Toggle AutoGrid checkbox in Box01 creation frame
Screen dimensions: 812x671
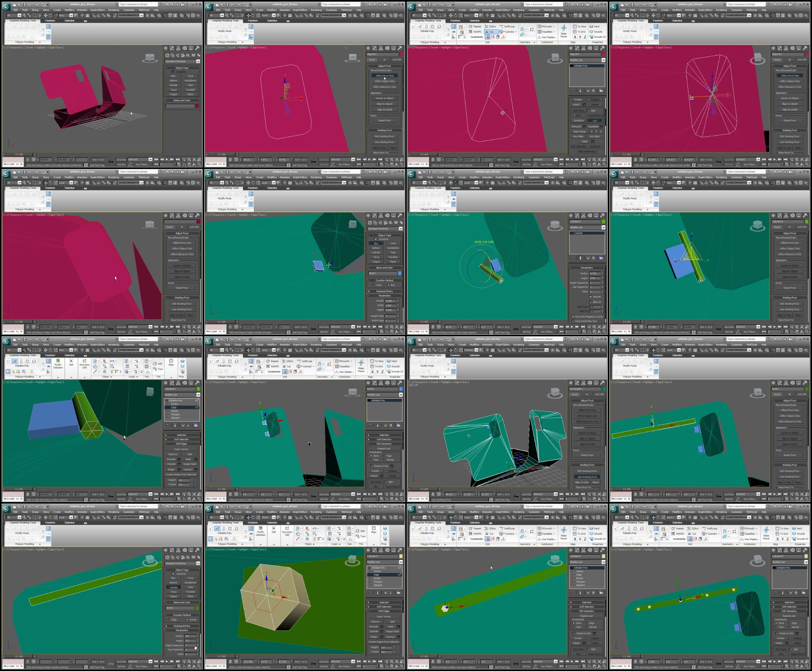click(x=375, y=239)
